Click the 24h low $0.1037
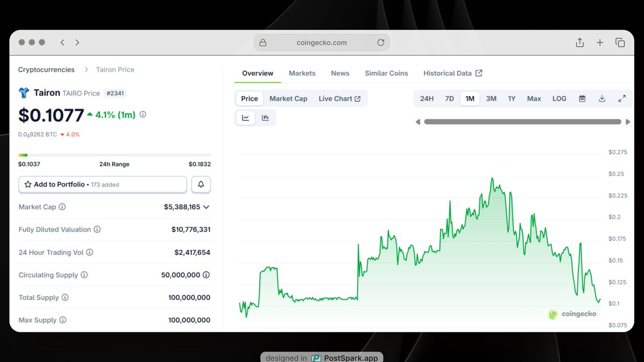Viewport: 644px width, 362px height. pos(29,164)
